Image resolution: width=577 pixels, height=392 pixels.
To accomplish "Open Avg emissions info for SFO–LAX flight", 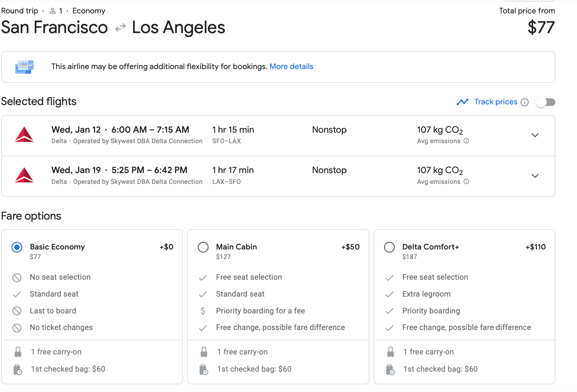I will 466,141.
